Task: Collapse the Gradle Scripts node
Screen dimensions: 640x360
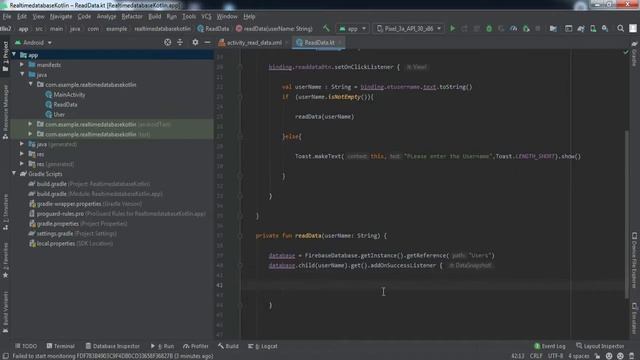Action: point(14,174)
